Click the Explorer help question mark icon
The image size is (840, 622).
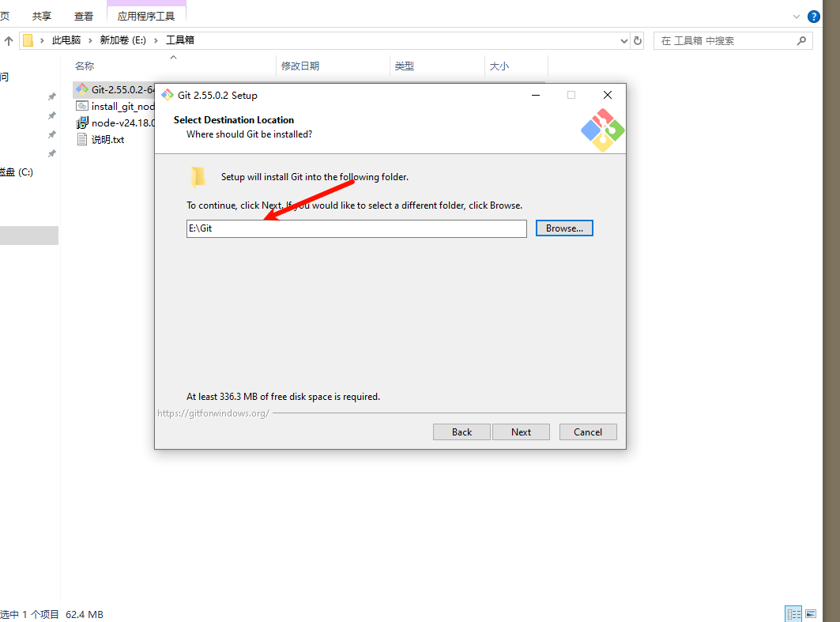(x=813, y=17)
